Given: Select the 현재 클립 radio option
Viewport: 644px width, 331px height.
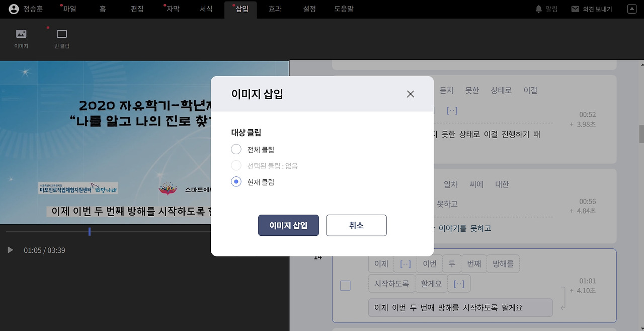Looking at the screenshot, I should tap(236, 182).
